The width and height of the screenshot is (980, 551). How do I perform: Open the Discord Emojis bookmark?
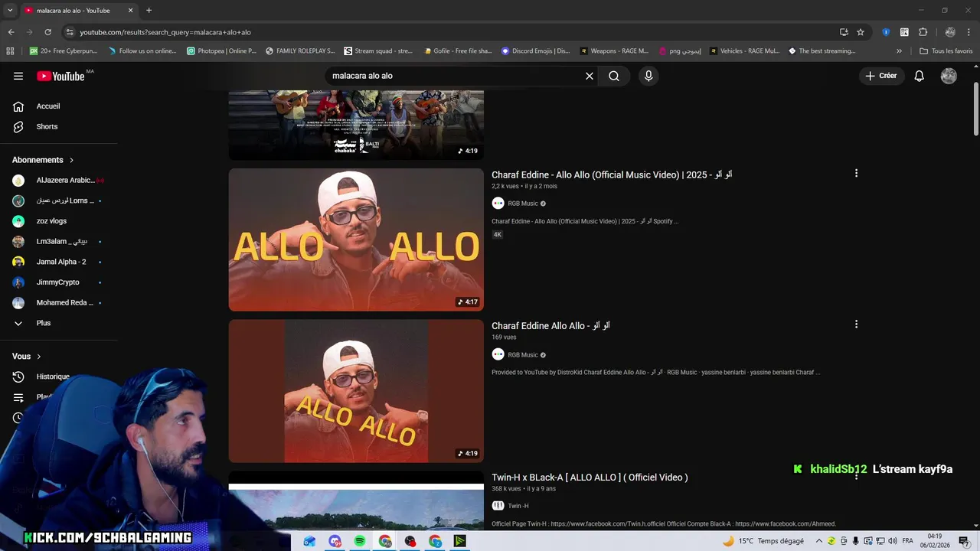(x=535, y=51)
